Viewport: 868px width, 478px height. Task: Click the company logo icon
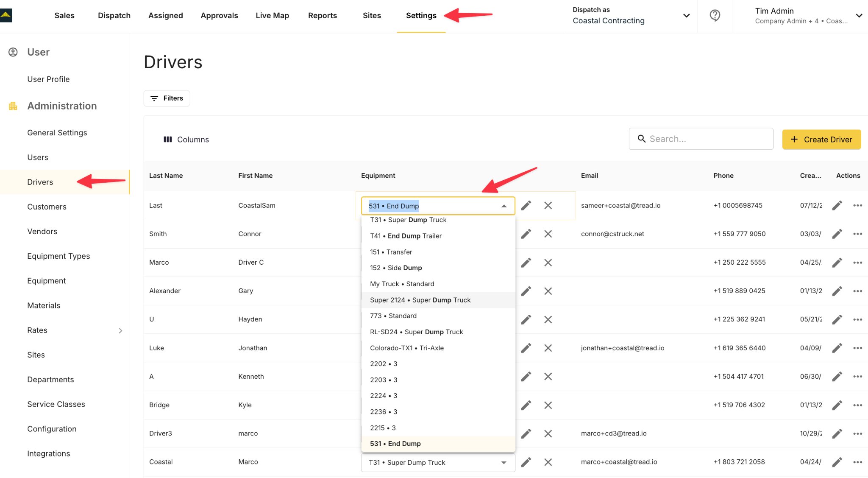[6, 16]
